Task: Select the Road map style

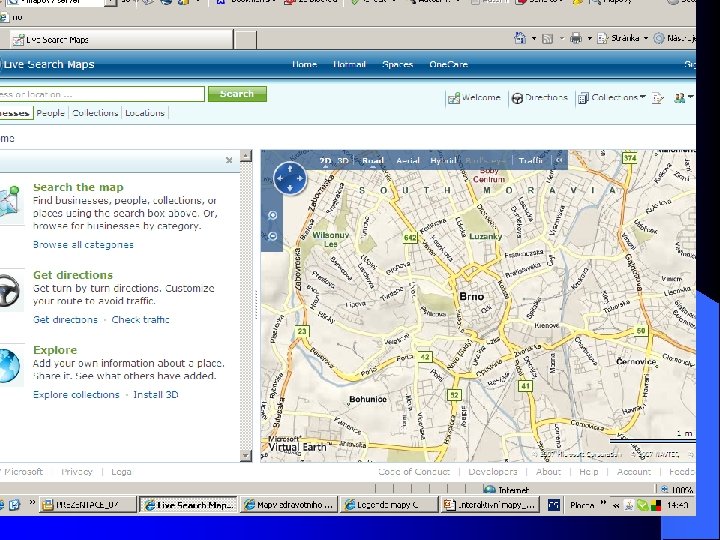Action: point(372,161)
